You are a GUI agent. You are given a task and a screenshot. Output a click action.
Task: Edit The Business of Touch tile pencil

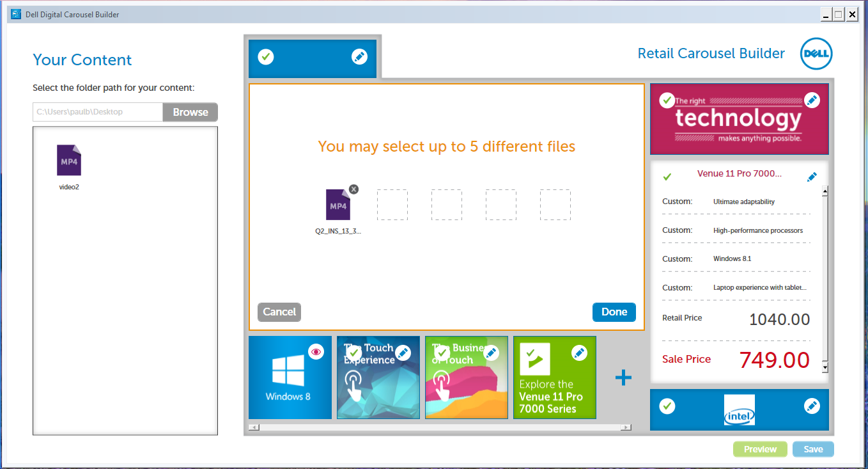pyautogui.click(x=491, y=353)
